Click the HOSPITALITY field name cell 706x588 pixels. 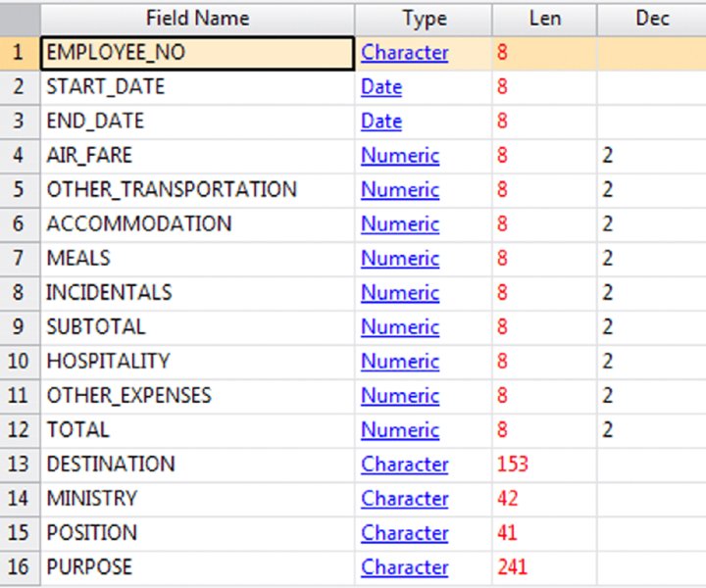[197, 362]
